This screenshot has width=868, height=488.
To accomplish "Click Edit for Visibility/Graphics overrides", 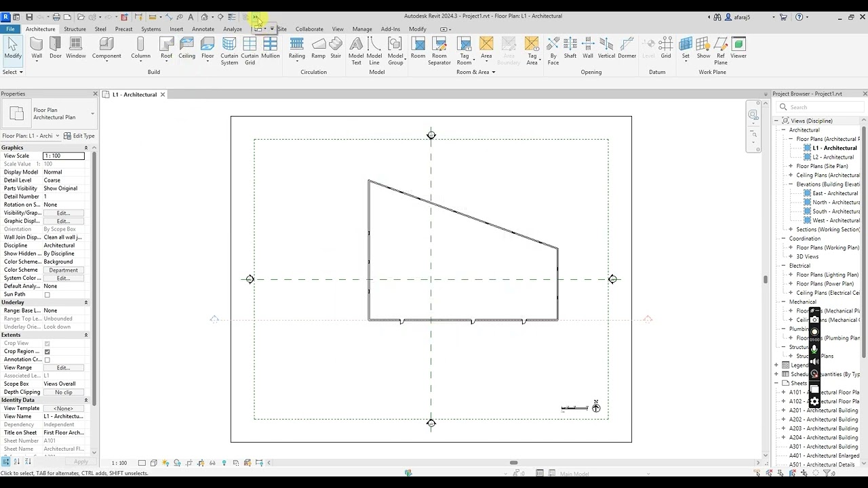I will click(64, 213).
